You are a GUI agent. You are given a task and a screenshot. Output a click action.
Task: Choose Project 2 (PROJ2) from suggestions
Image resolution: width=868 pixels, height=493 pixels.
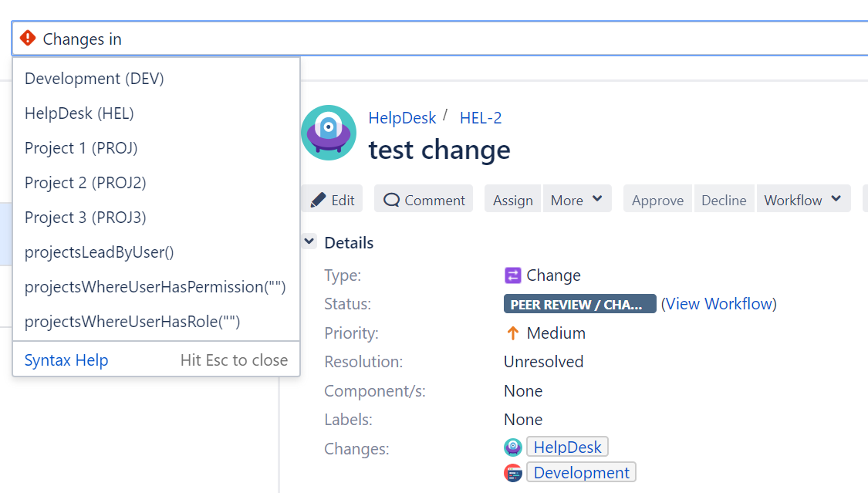click(156, 183)
